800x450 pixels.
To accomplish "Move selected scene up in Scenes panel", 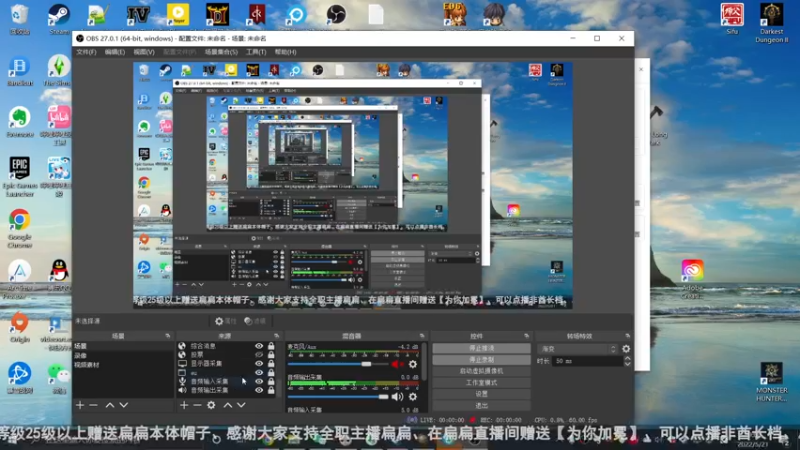I will click(x=110, y=405).
